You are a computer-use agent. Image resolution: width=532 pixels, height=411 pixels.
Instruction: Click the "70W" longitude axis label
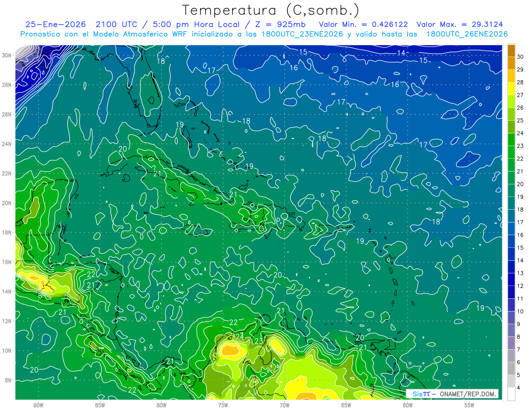pos(285,405)
